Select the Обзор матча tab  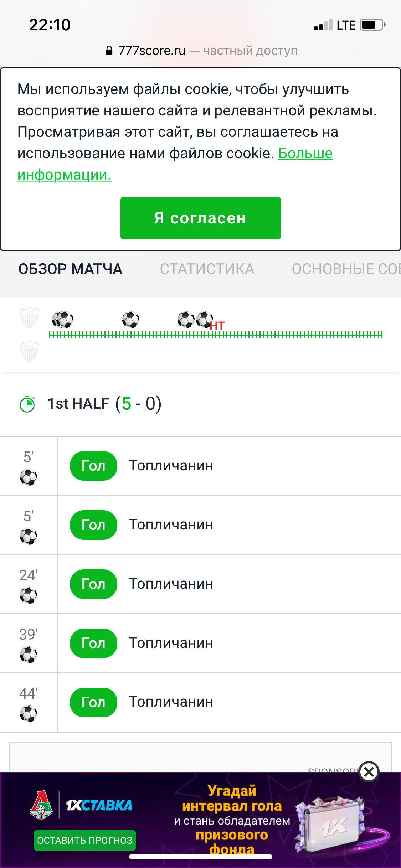click(71, 269)
